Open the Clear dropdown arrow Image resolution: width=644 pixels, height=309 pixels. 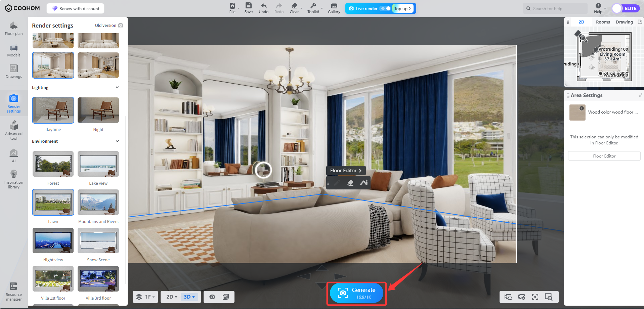click(301, 8)
